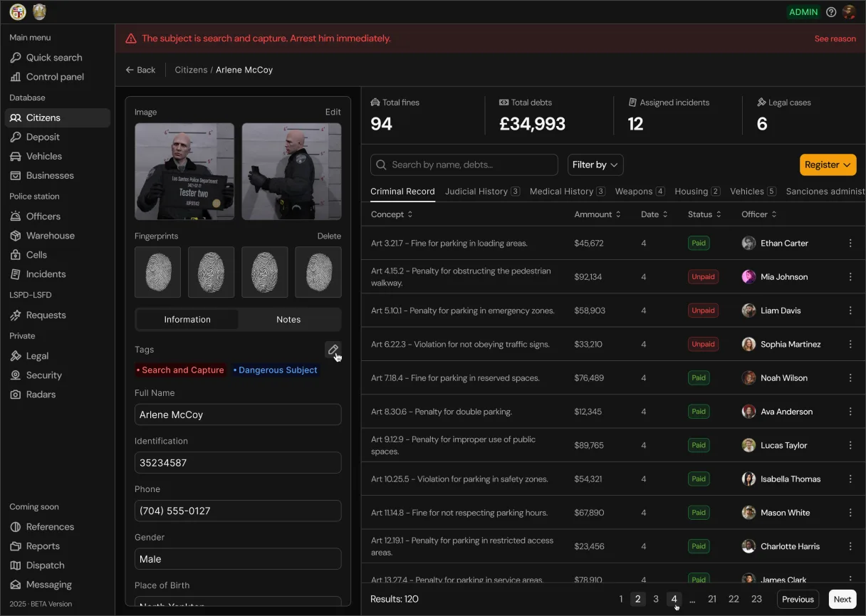Switch to the Medical History tab
The width and height of the screenshot is (866, 616).
pyautogui.click(x=568, y=192)
